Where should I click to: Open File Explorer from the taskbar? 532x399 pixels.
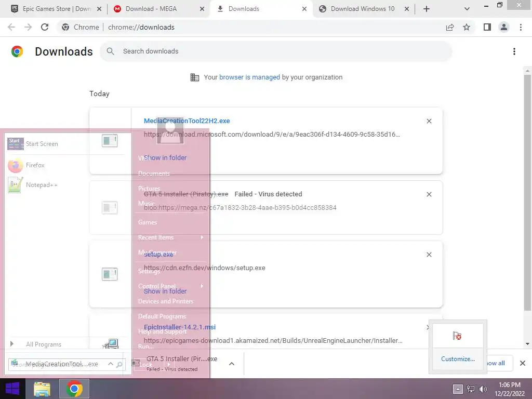point(42,389)
